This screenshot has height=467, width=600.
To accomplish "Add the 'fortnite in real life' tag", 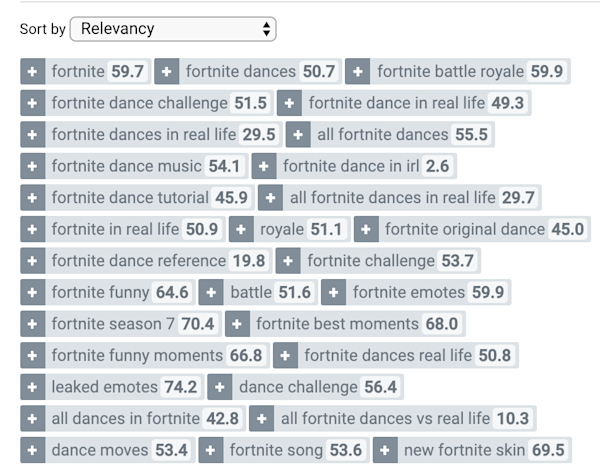I will pos(33,229).
